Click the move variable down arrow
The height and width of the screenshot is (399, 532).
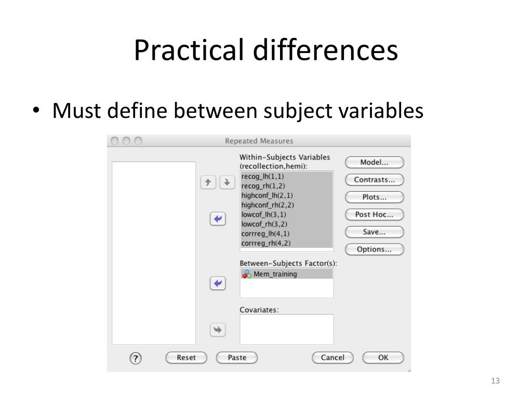pos(227,182)
